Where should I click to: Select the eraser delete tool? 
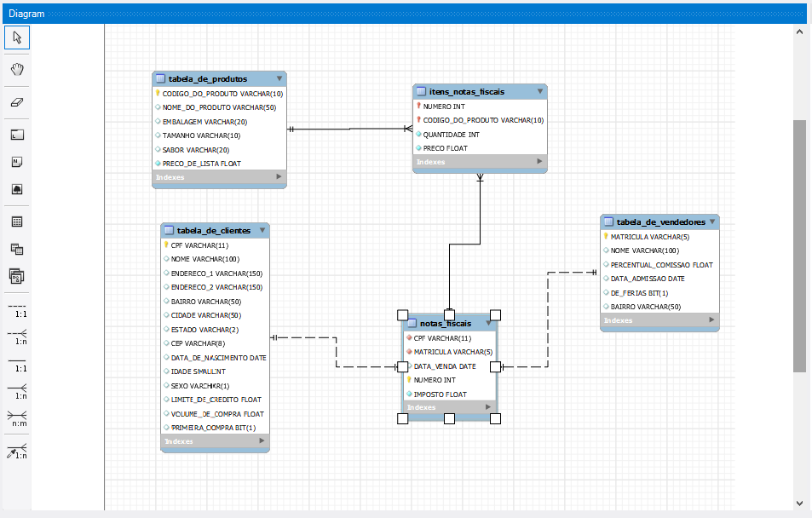pos(17,101)
